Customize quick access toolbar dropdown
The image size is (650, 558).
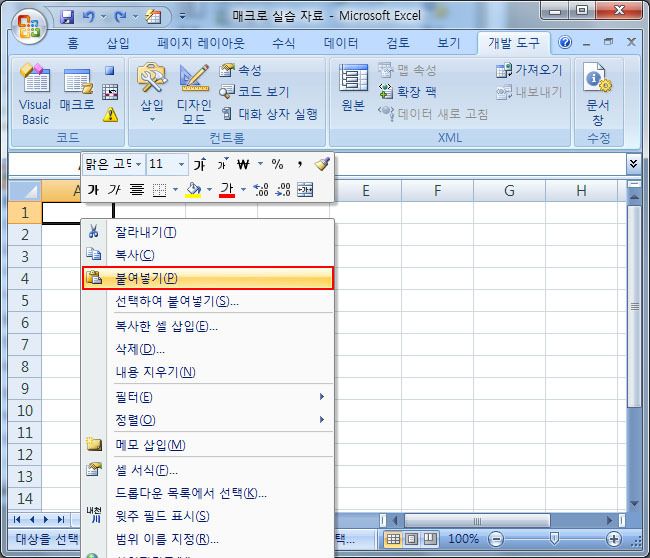(x=182, y=17)
